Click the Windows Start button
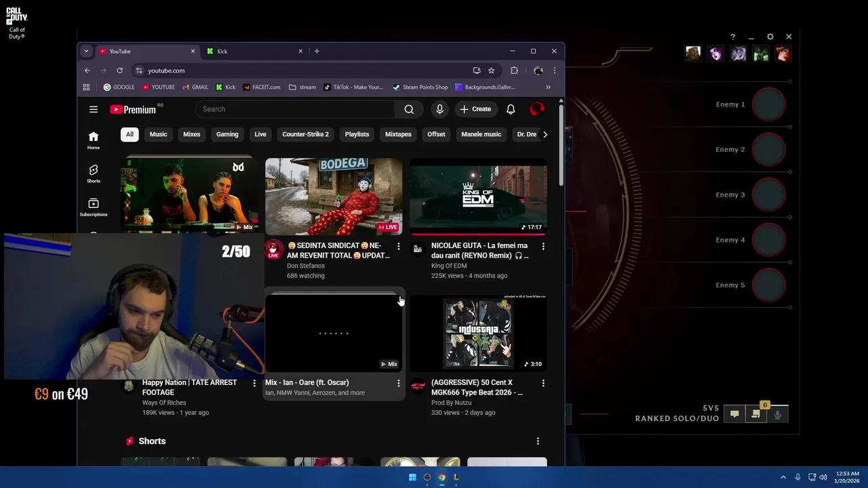This screenshot has width=868, height=488. (412, 477)
